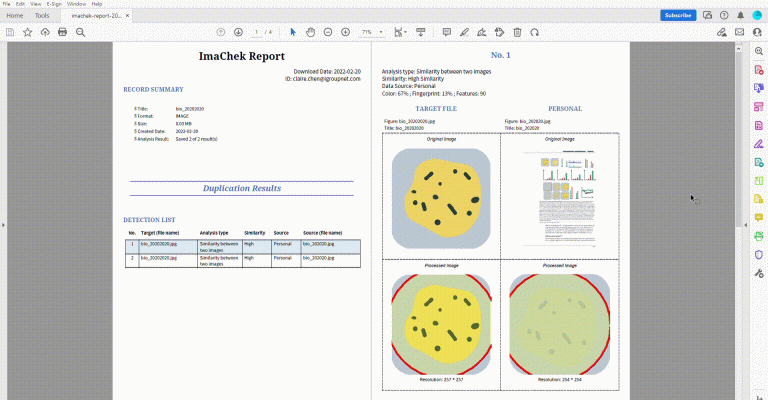Open help question mark icon
The image size is (768, 400).
(724, 15)
